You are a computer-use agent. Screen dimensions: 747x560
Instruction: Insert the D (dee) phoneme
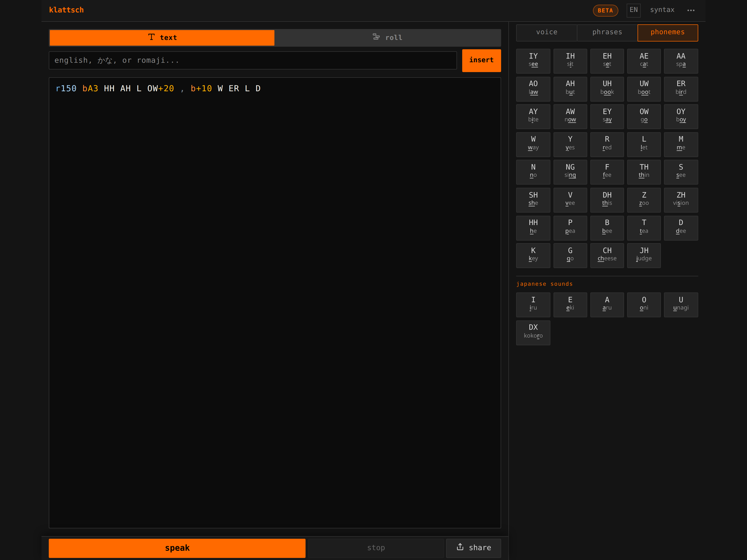(x=681, y=228)
